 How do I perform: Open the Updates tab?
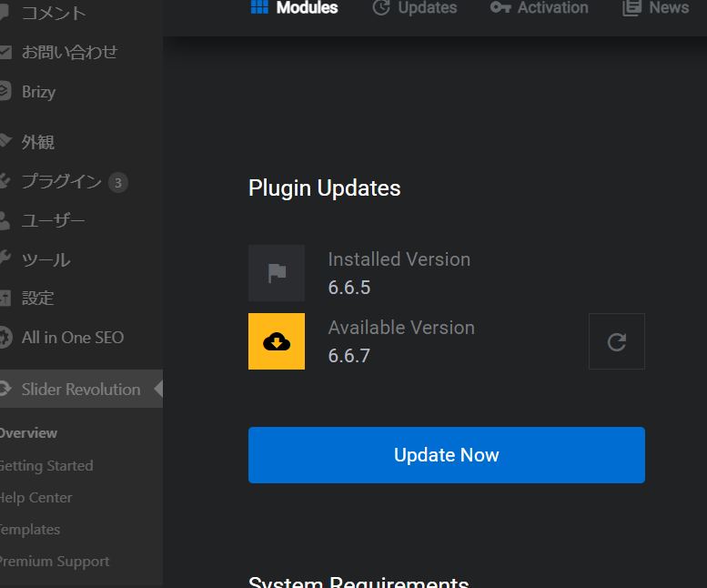427,7
